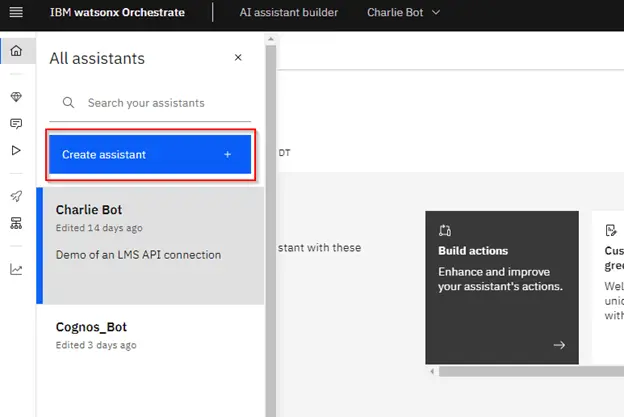Close the All assistants panel

(x=238, y=58)
